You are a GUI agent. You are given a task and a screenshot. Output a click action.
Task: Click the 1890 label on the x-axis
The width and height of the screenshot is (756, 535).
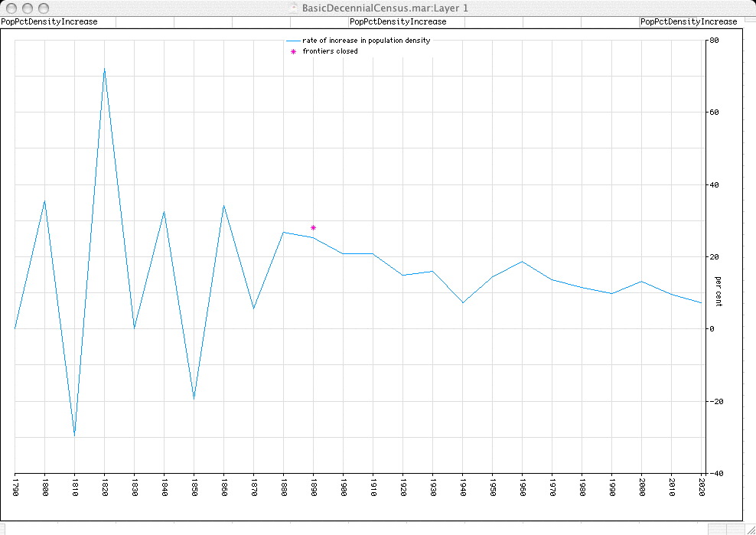coord(313,488)
